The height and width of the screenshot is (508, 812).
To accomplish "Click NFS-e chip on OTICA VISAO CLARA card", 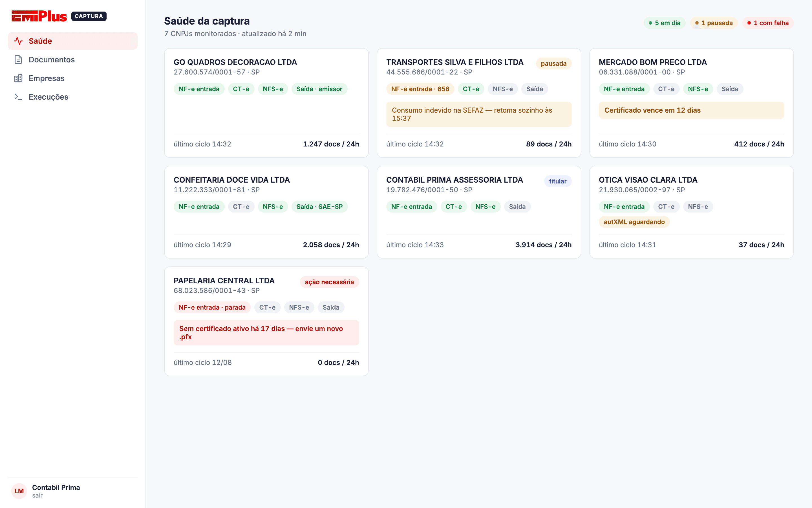I will [698, 207].
